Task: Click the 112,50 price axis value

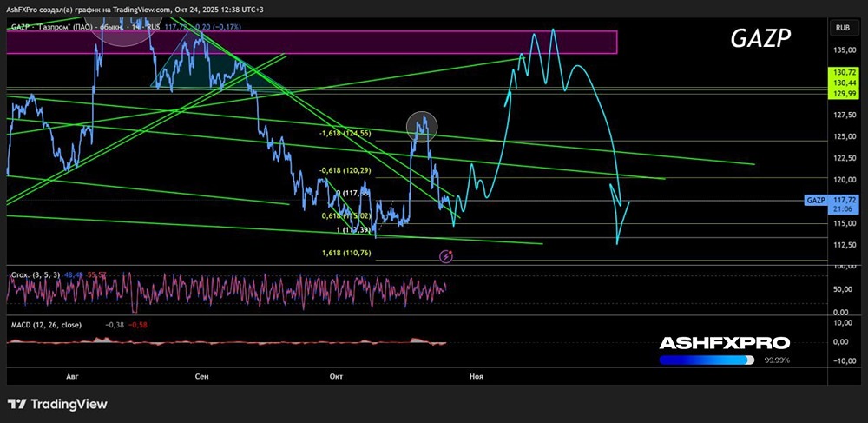Action: 843,245
